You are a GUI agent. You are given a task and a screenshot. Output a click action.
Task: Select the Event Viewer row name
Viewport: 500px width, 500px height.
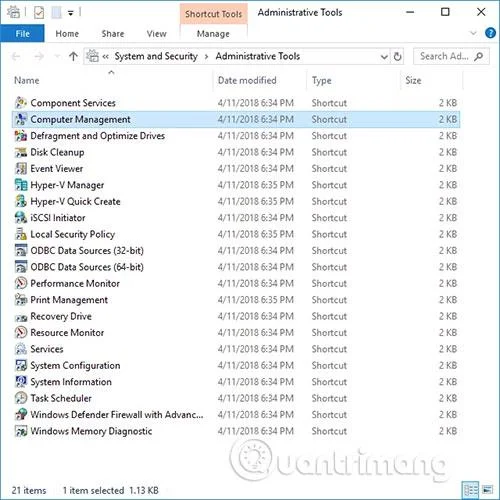coord(56,168)
